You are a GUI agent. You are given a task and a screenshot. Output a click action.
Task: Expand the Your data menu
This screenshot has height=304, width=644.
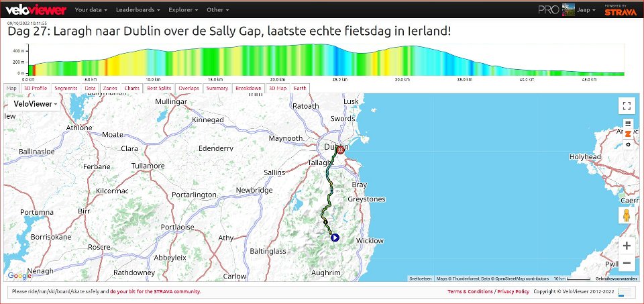[x=91, y=10]
